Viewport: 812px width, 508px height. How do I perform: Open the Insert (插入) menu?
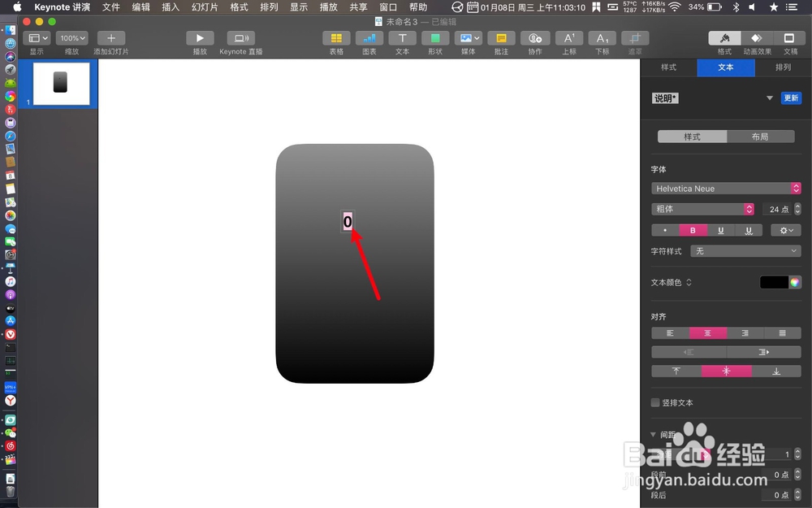coord(171,7)
